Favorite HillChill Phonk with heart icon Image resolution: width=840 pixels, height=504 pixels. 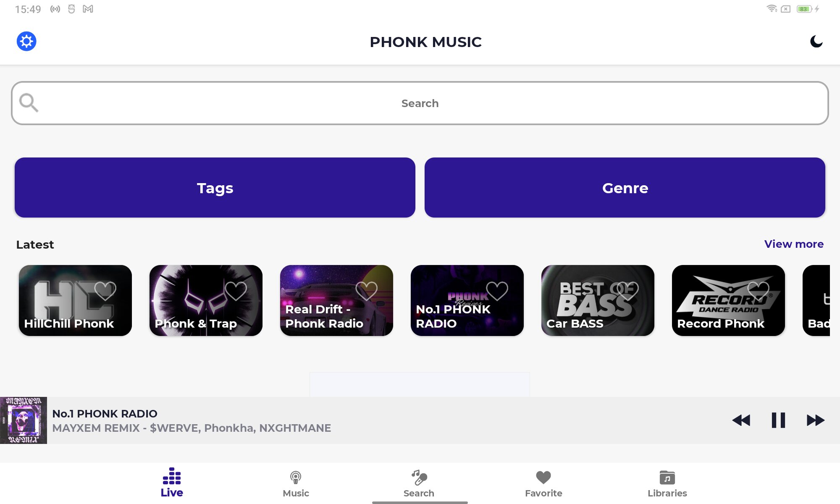point(105,290)
